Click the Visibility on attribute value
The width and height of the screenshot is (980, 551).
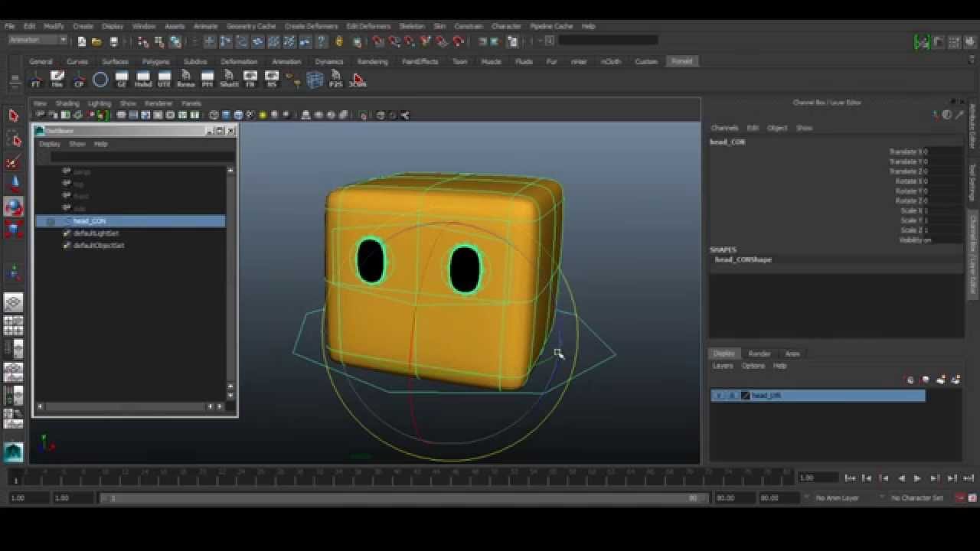pyautogui.click(x=943, y=240)
